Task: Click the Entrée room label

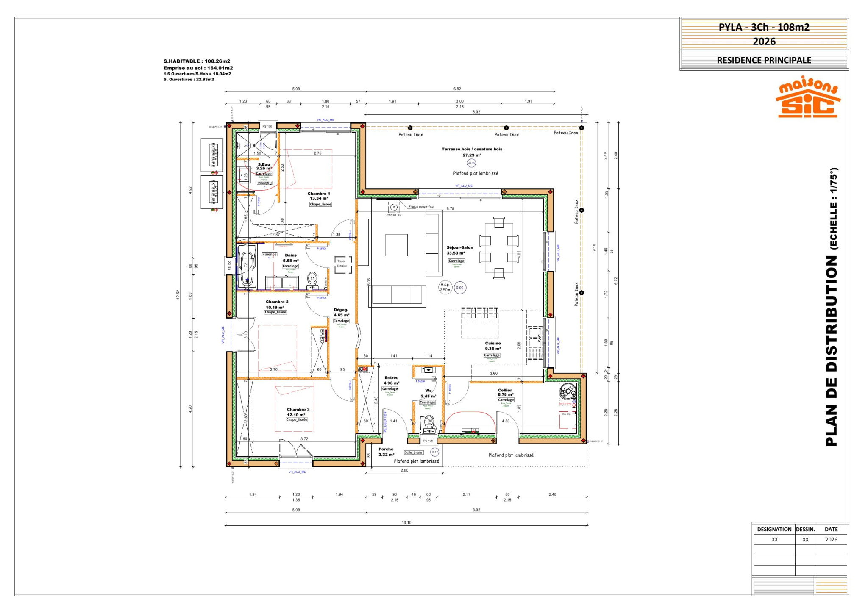Action: (391, 377)
